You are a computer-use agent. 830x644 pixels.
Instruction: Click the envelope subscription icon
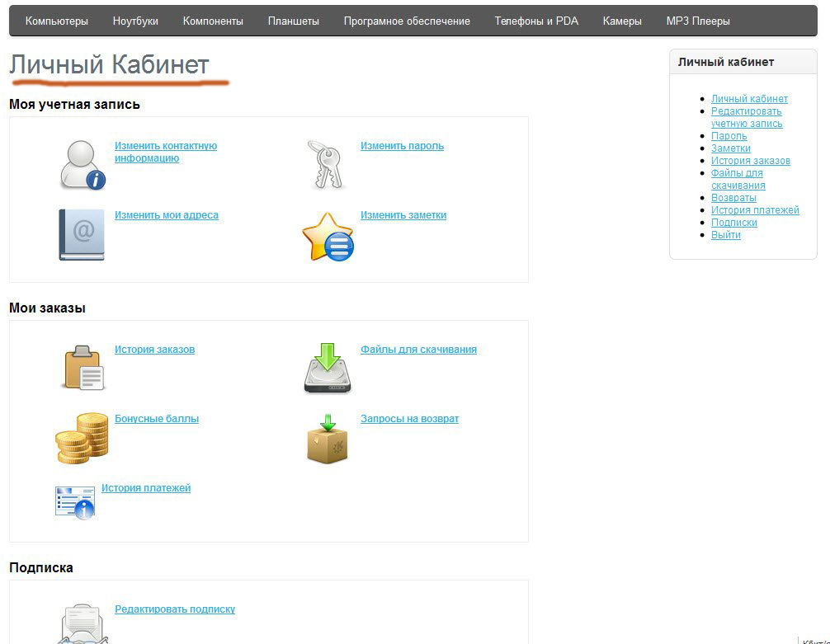(x=81, y=623)
